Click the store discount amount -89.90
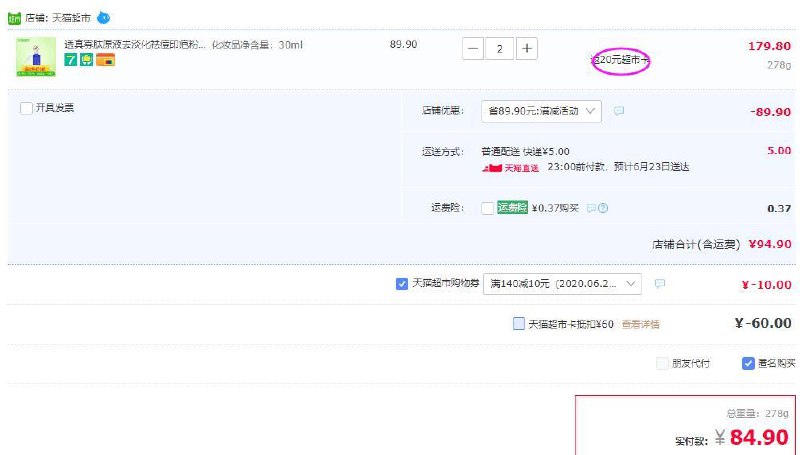The image size is (800, 455). pyautogui.click(x=770, y=112)
